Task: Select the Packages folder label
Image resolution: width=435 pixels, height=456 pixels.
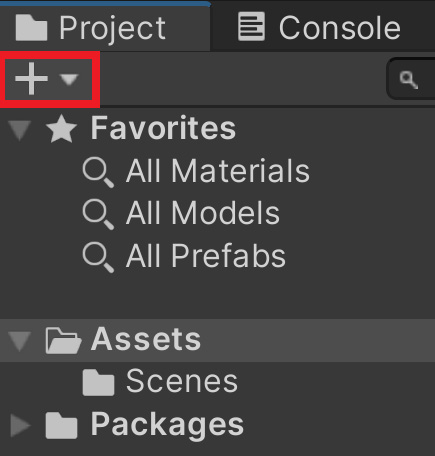Action: coord(167,425)
